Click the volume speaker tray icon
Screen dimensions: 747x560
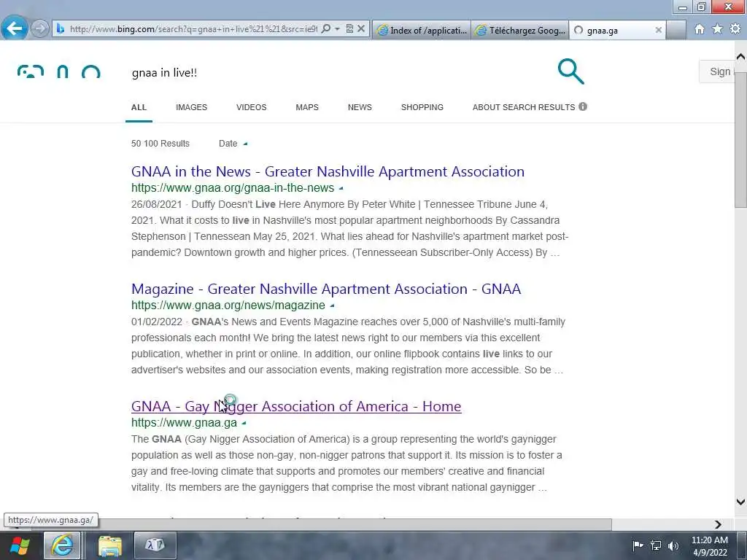click(x=673, y=545)
